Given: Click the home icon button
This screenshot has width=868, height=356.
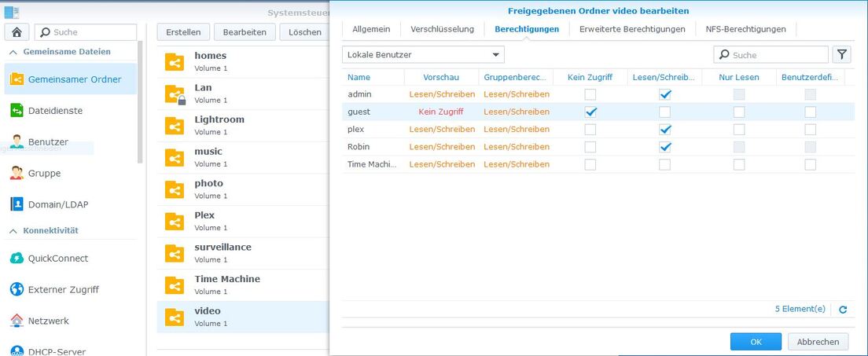Looking at the screenshot, I should tap(17, 32).
